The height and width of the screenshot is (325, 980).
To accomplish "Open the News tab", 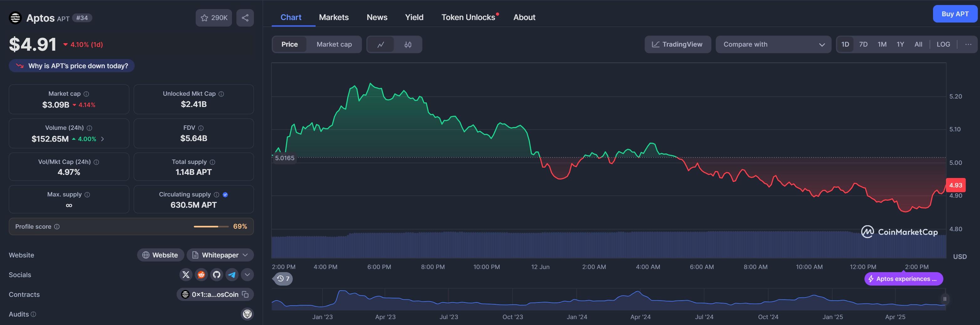I will [x=377, y=17].
